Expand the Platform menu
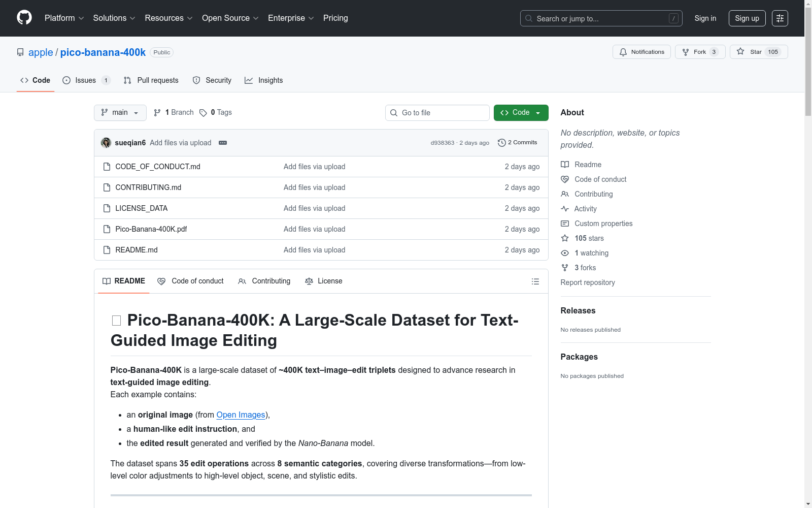 tap(64, 18)
